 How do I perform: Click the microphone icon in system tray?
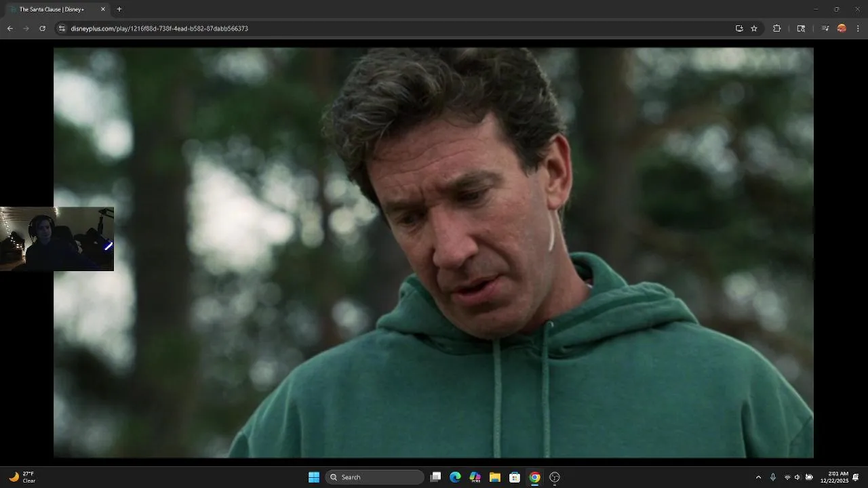(x=772, y=477)
